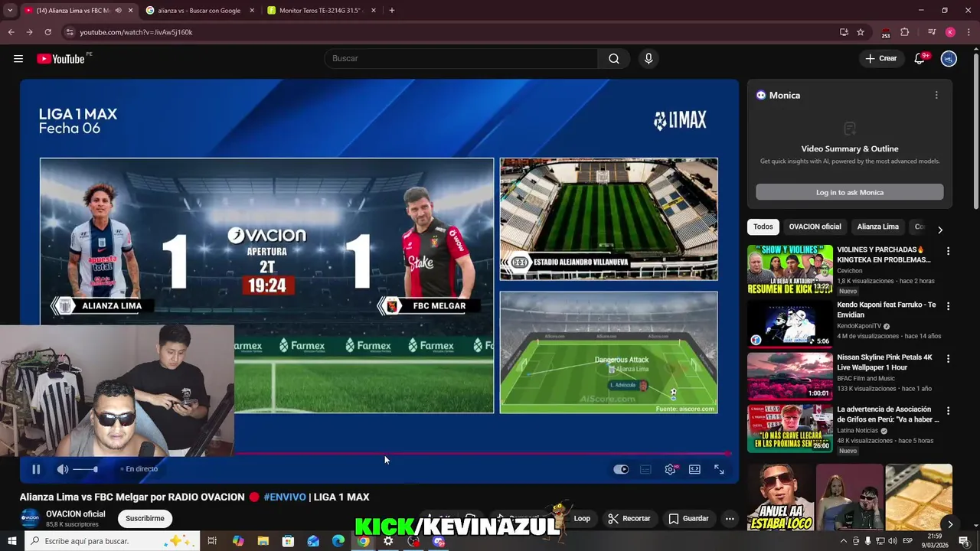
Task: Click the Loop button
Action: click(x=582, y=518)
